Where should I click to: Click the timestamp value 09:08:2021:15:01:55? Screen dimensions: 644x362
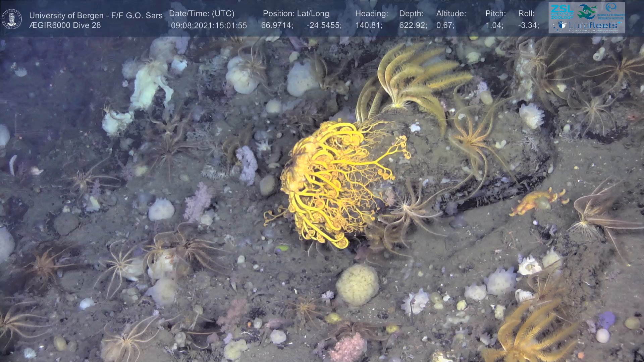click(209, 25)
